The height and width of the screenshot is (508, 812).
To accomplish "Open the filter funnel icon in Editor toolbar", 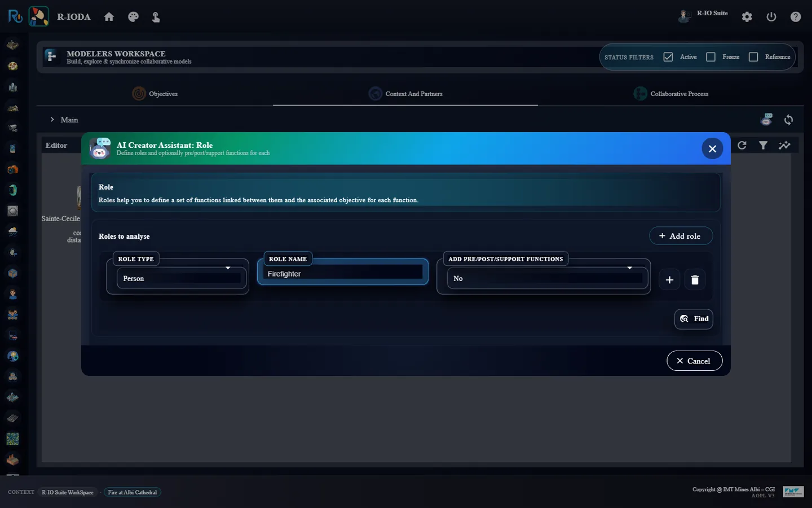I will tap(763, 145).
